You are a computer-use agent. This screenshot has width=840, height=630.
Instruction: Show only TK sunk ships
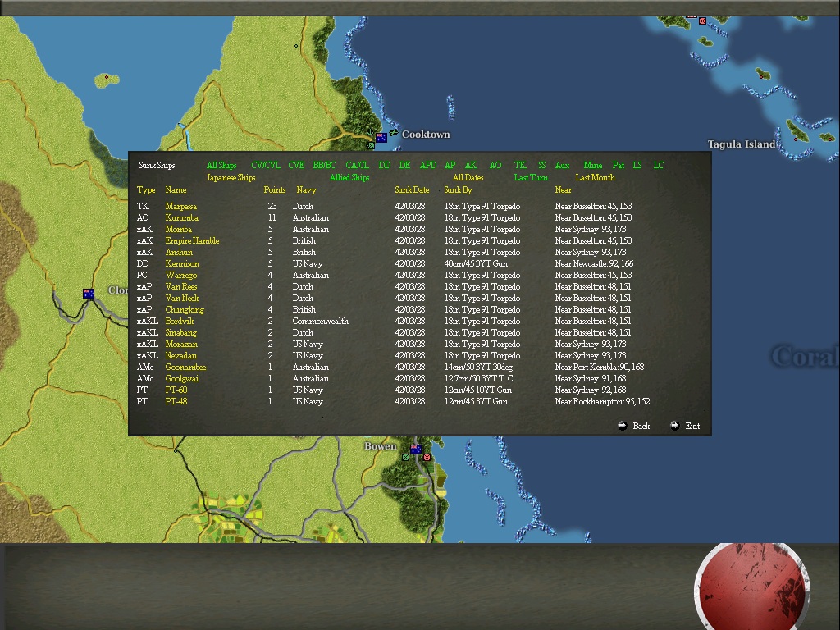(x=520, y=165)
